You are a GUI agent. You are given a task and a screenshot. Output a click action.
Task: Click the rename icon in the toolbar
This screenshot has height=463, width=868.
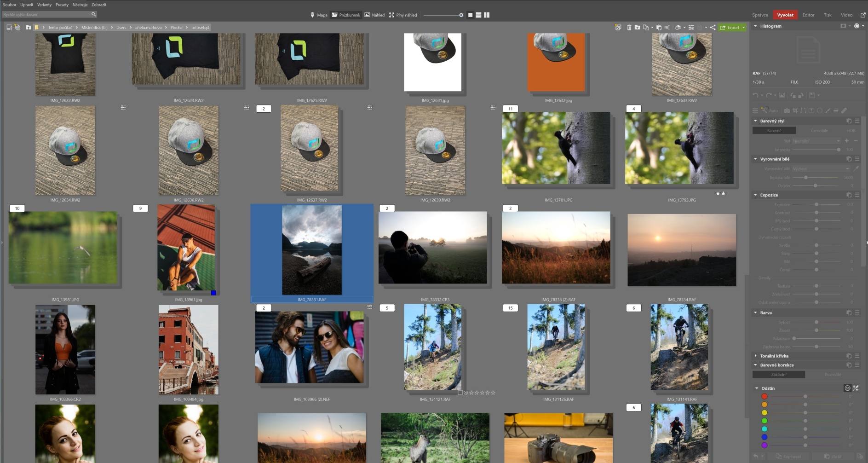(667, 28)
